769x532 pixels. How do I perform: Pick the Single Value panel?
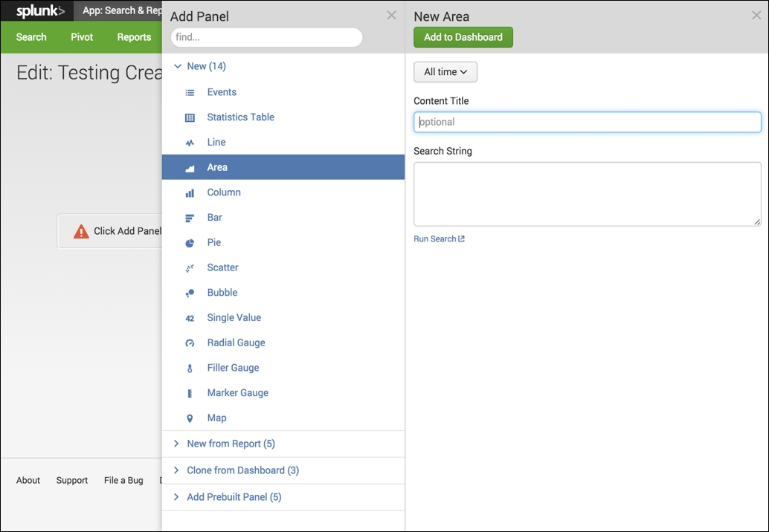click(233, 317)
